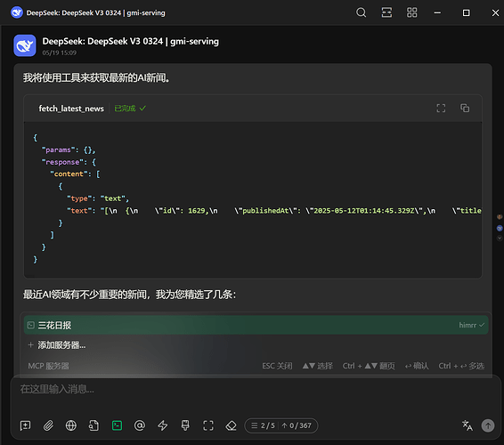Open quick phrases lightning icon

(163, 425)
